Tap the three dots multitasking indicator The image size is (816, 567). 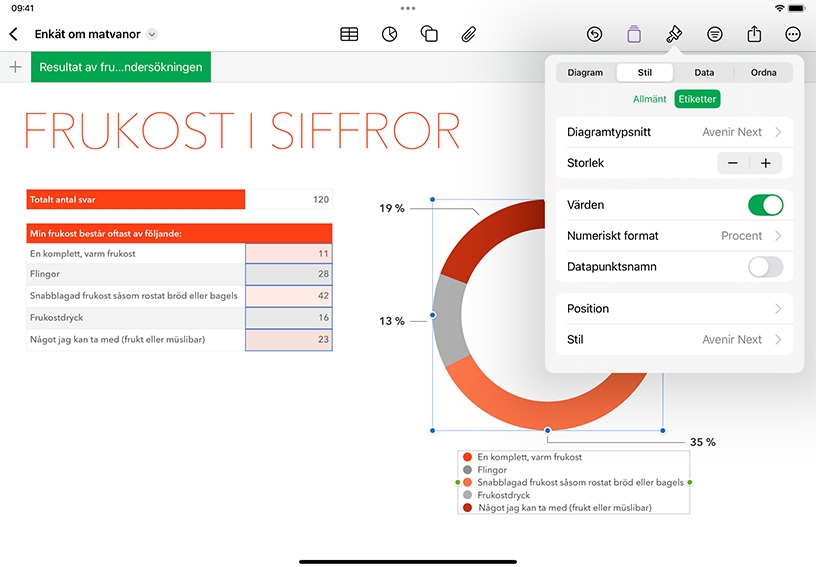coord(408,8)
